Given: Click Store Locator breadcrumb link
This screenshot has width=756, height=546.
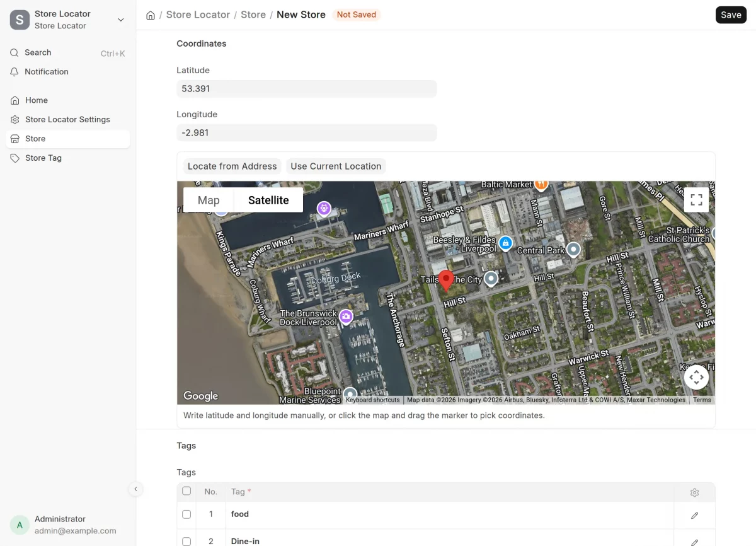Looking at the screenshot, I should (x=198, y=15).
